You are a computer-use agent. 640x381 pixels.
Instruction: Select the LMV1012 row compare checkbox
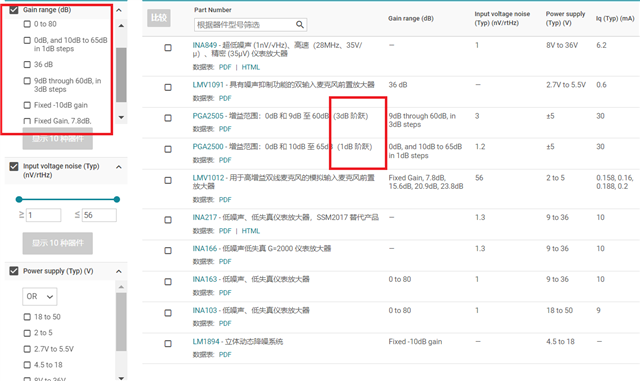coord(168,180)
